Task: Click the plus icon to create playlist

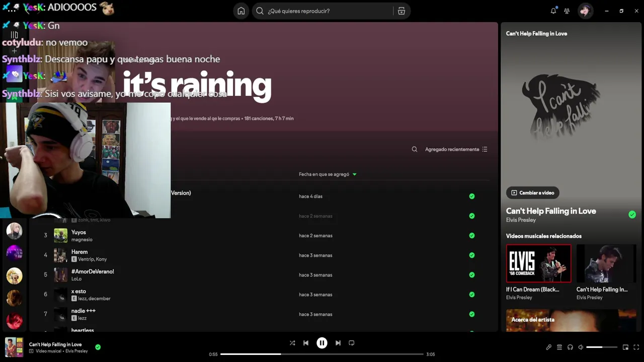Action: (x=15, y=51)
